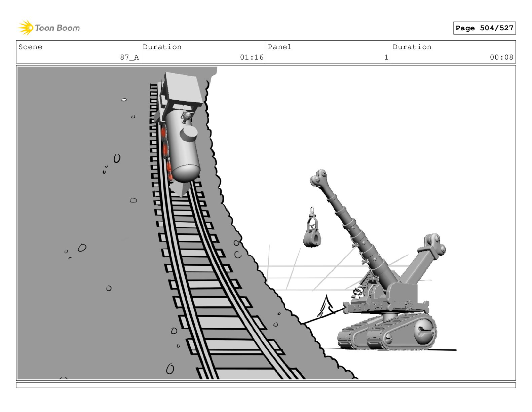This screenshot has height=412, width=532.
Task: Click the panel number 1
Action: click(386, 58)
